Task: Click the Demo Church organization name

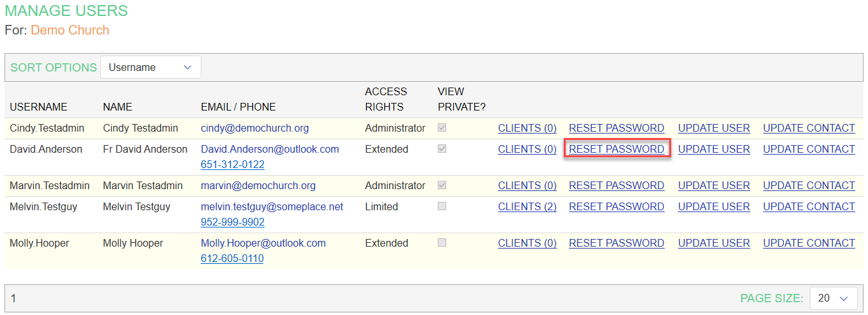Action: tap(70, 30)
